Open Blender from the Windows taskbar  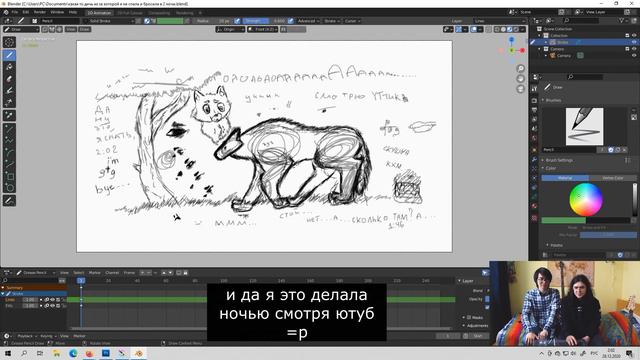139,353
